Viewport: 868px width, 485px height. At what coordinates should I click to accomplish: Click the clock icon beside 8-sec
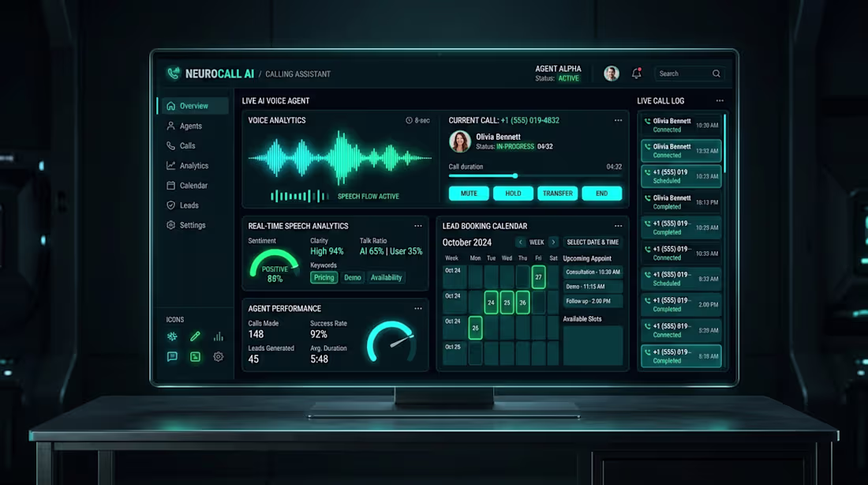click(x=409, y=120)
